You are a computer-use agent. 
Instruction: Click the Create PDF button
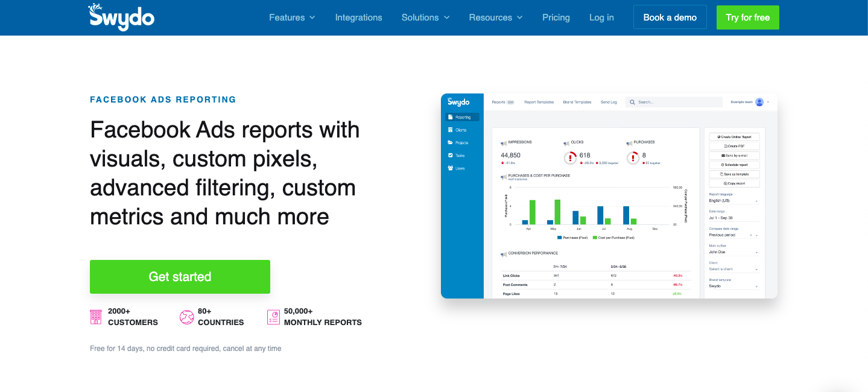point(734,146)
